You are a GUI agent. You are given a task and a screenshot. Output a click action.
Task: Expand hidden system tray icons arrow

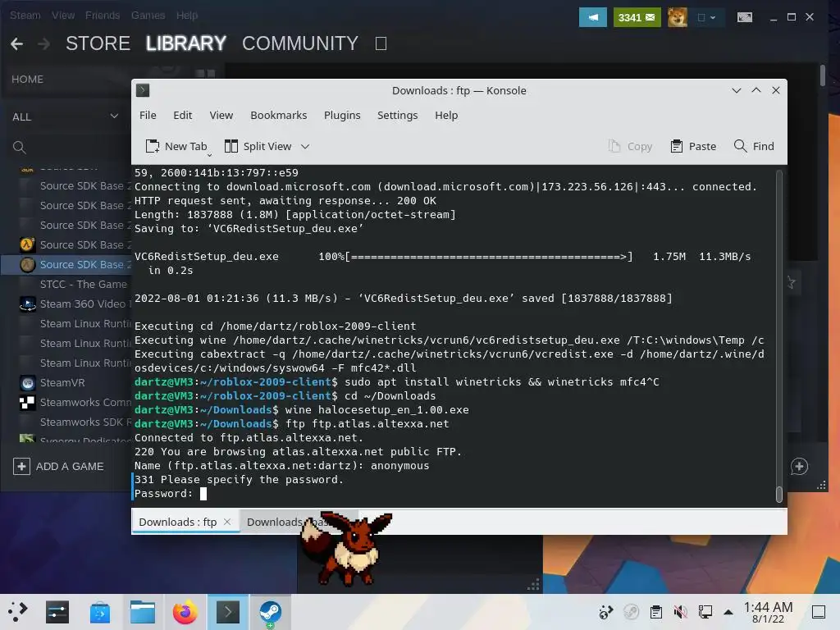[728, 612]
